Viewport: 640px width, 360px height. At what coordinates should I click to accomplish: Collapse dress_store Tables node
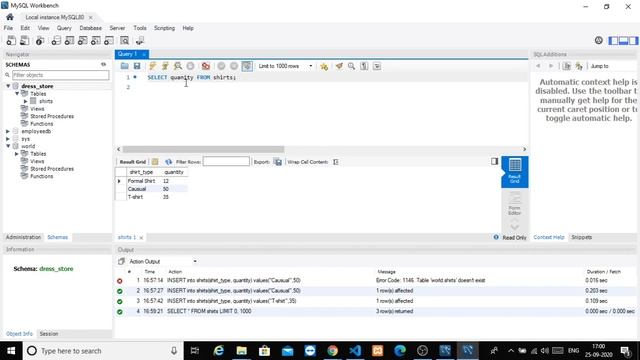coord(17,93)
